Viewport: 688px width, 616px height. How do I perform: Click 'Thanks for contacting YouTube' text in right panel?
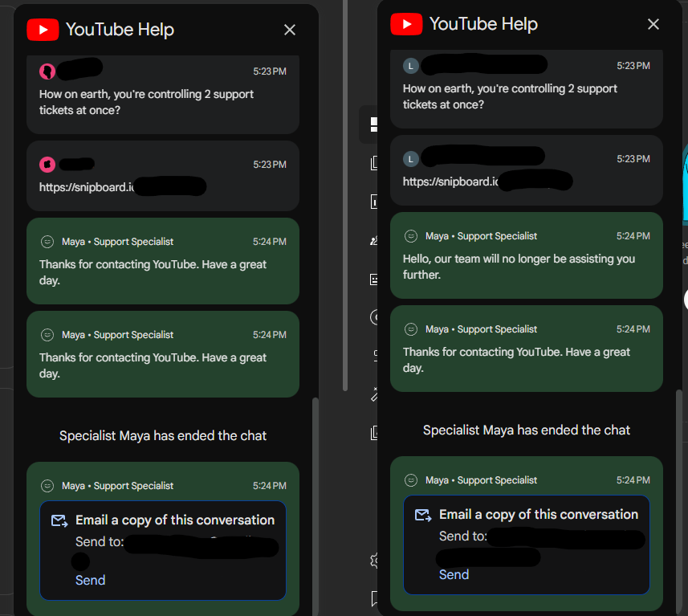(516, 360)
